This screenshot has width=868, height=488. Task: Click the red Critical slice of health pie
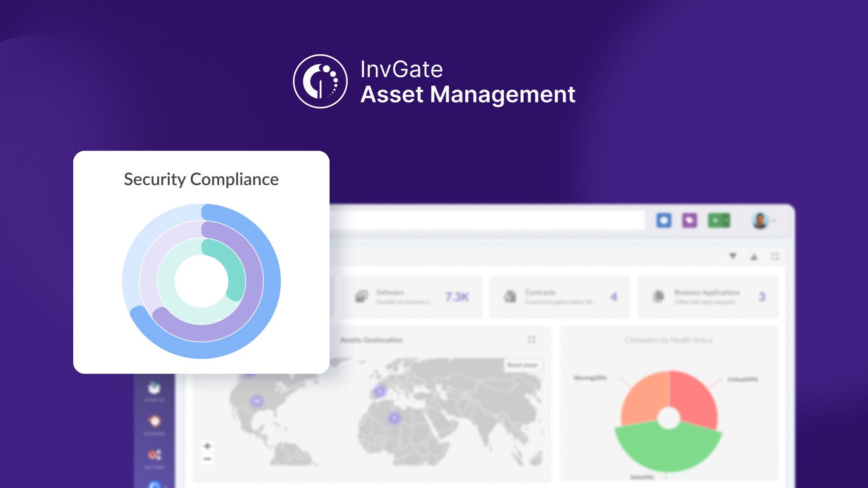coord(694,400)
